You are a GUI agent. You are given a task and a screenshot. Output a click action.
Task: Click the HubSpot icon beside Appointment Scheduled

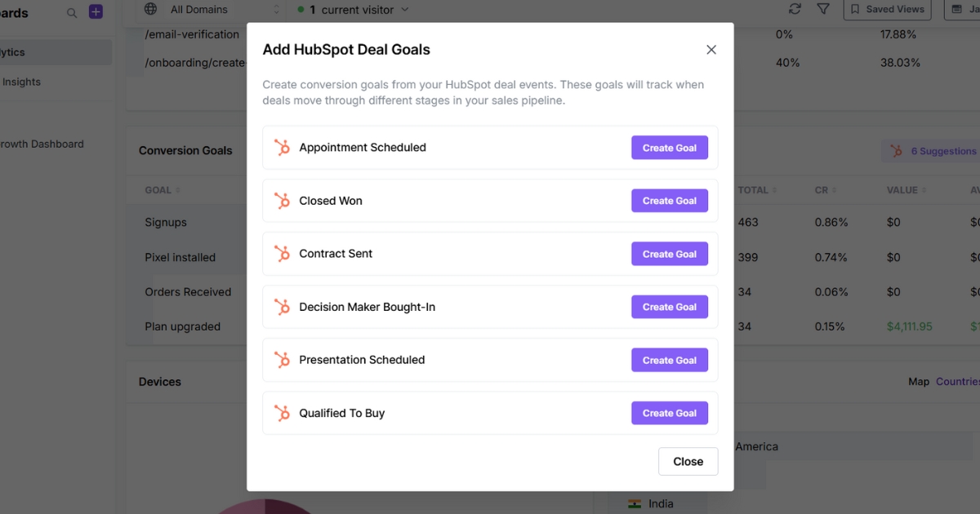(x=282, y=148)
